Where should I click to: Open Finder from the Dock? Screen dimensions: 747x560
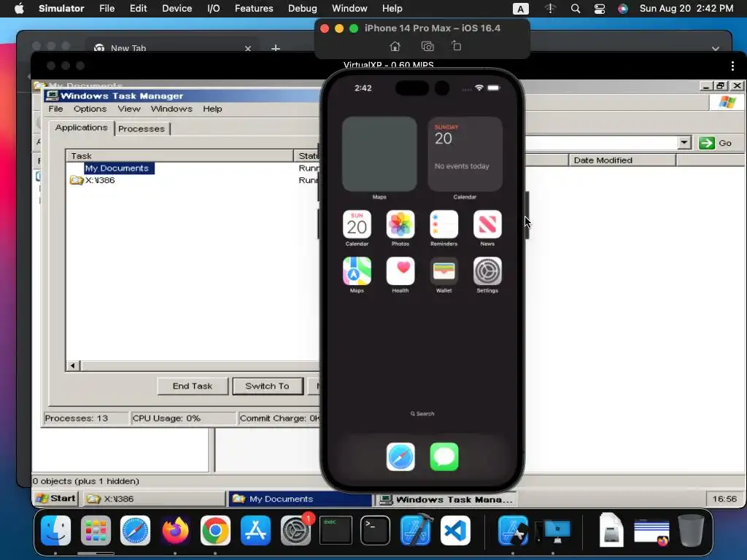pos(55,530)
